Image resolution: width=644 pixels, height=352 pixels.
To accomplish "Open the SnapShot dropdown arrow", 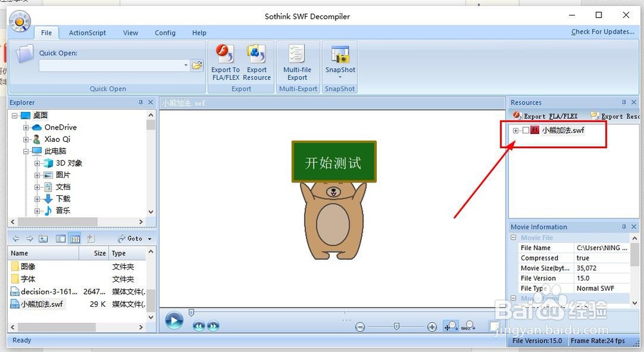I will click(340, 77).
